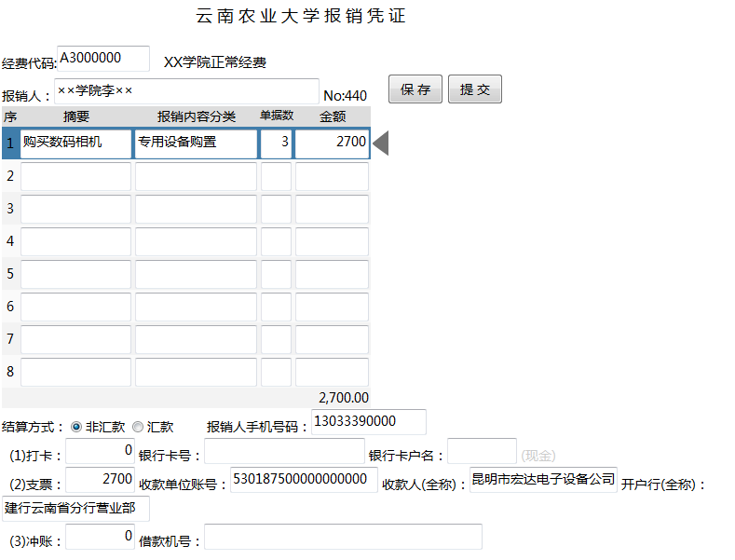Click row 1 金额 cell showing 2700

[332, 143]
